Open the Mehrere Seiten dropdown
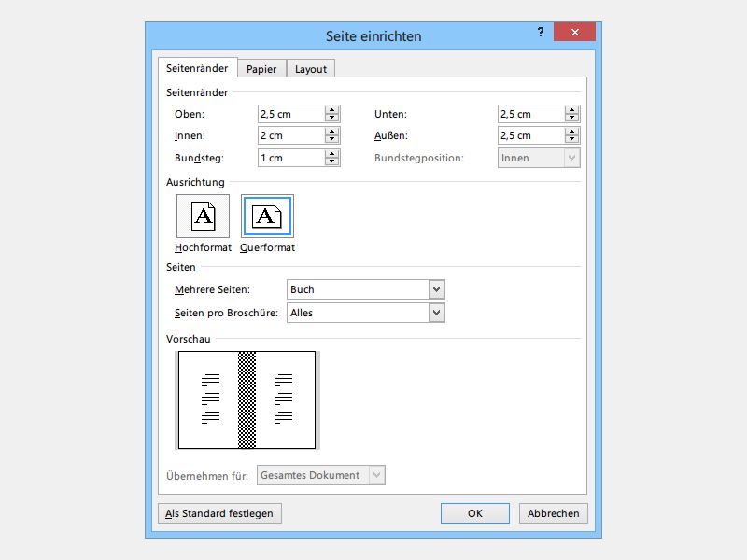Image resolution: width=747 pixels, height=560 pixels. click(436, 289)
